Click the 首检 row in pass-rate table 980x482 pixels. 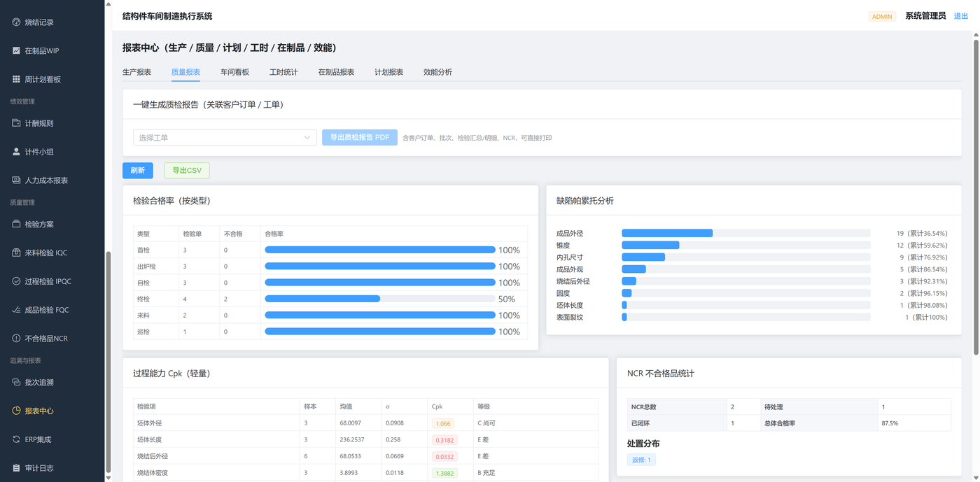330,250
